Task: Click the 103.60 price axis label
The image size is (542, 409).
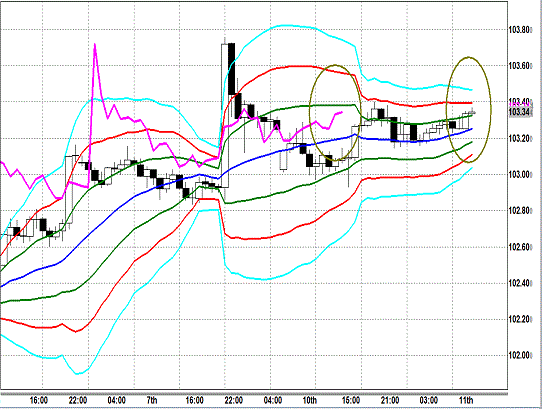Action: (520, 66)
